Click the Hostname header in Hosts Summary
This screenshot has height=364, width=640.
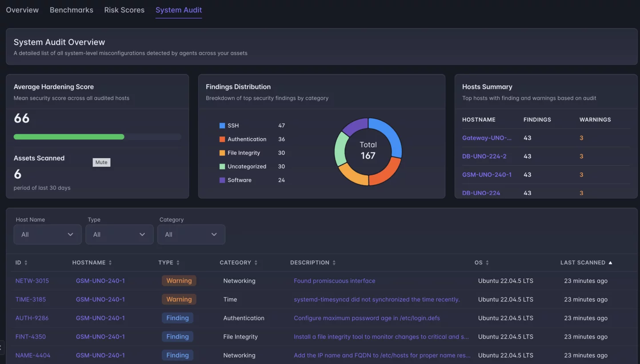(x=479, y=120)
